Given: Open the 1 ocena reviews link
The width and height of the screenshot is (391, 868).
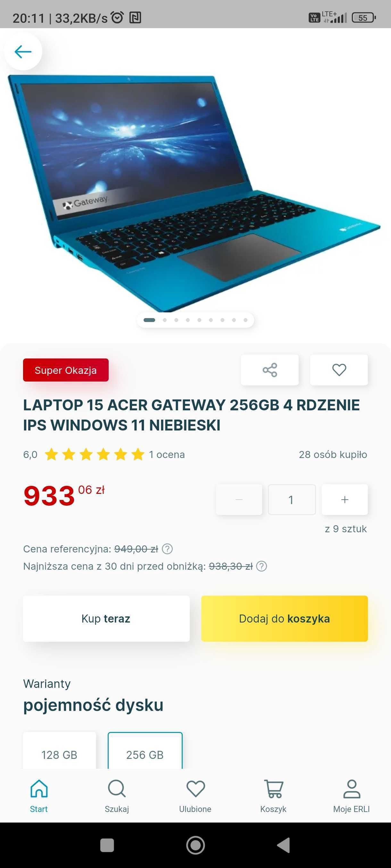Looking at the screenshot, I should [x=167, y=454].
